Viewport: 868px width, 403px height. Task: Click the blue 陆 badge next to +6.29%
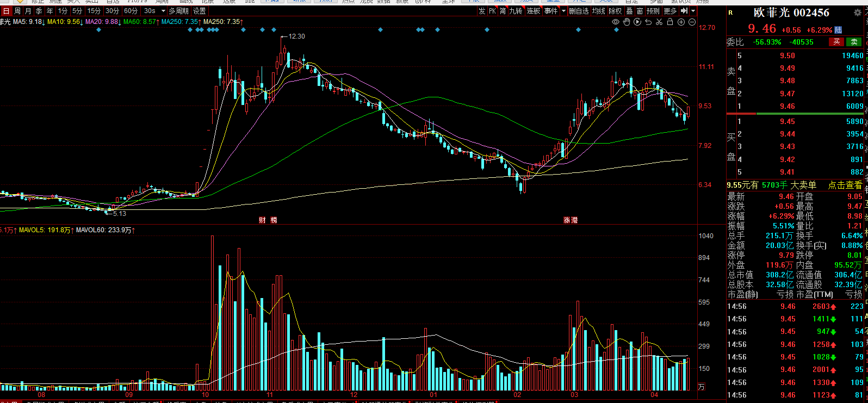838,30
